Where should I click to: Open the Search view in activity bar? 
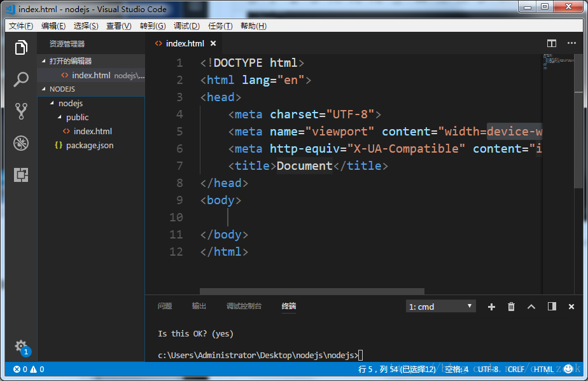tap(21, 80)
